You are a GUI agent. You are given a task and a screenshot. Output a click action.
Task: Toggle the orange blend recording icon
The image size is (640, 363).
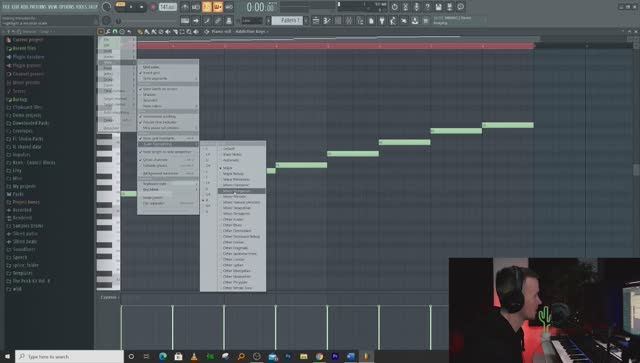[218, 7]
